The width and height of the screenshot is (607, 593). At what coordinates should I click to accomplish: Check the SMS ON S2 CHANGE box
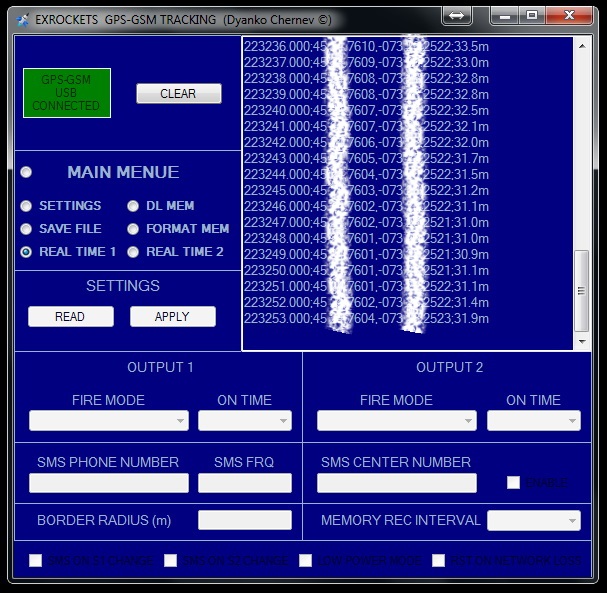click(170, 560)
